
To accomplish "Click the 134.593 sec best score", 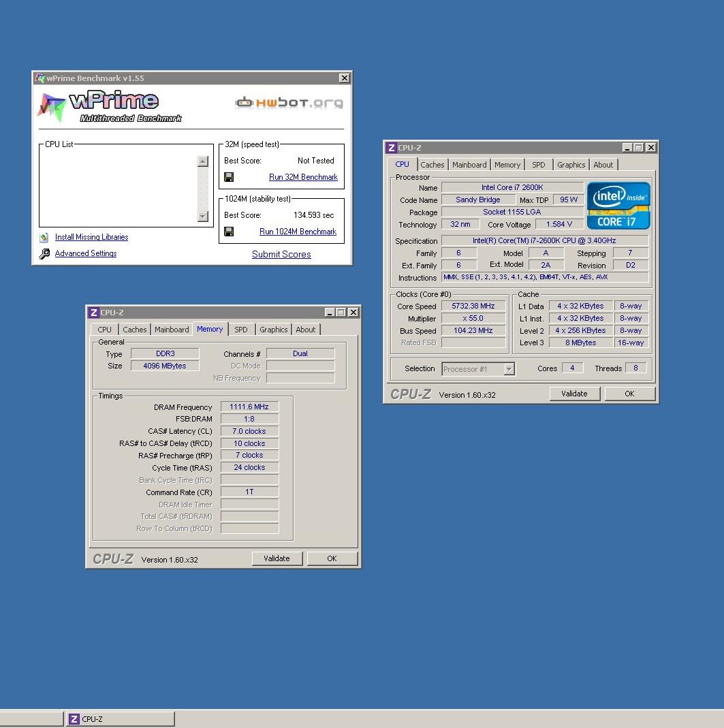I will (313, 215).
